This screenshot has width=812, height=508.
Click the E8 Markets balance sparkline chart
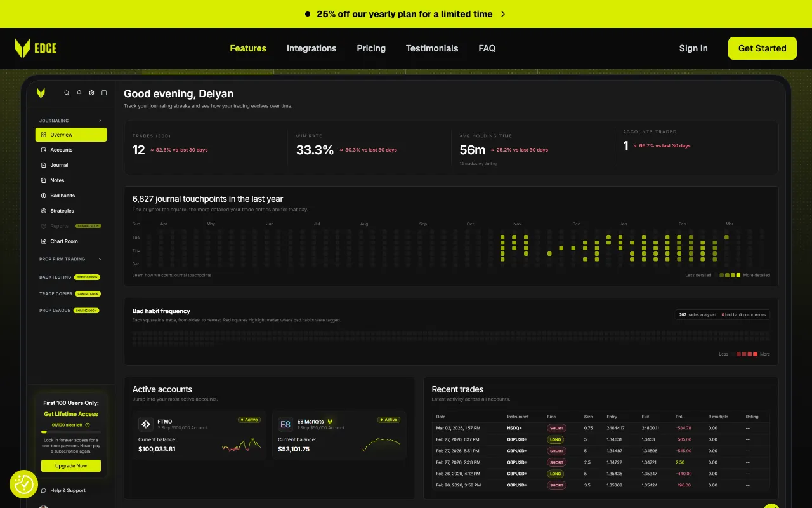pos(381,444)
